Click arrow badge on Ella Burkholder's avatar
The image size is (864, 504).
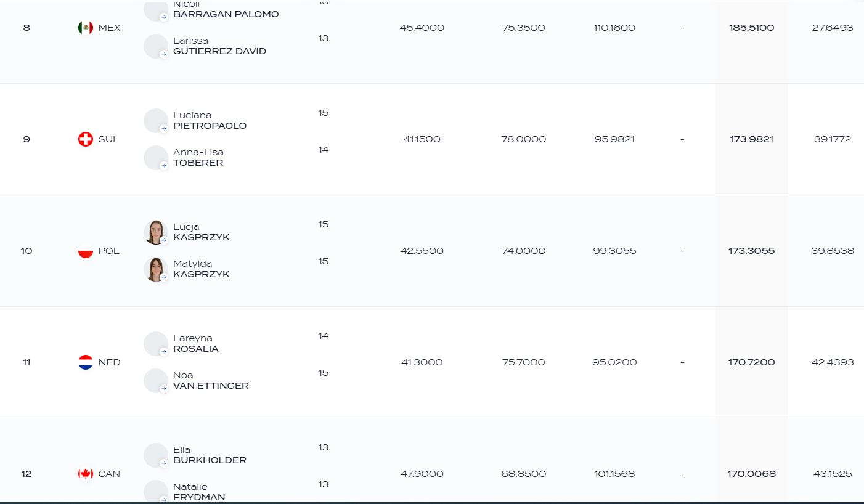[x=164, y=463]
